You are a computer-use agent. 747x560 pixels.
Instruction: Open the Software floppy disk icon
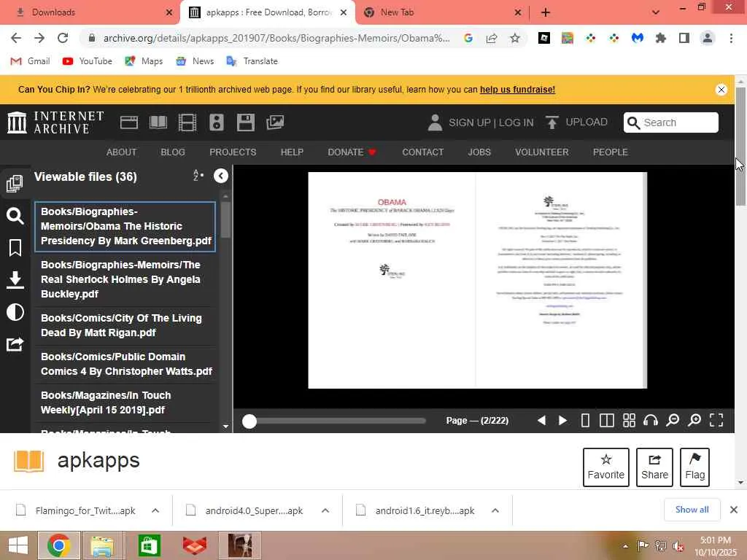[x=245, y=122]
